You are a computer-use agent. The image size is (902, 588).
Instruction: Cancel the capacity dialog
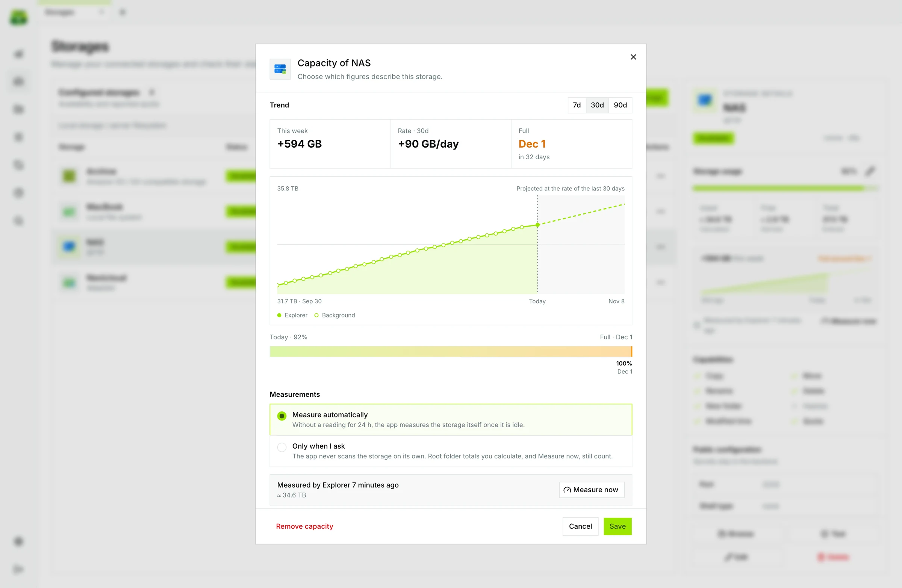(580, 526)
